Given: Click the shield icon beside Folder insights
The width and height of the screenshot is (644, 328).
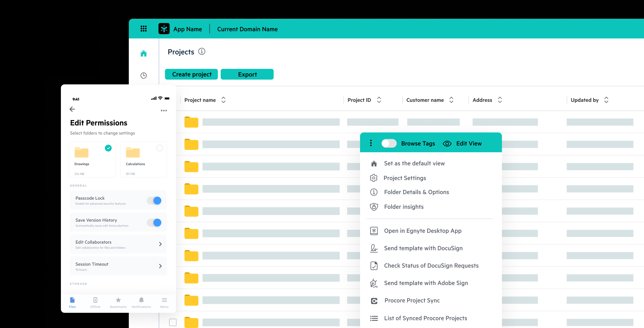Looking at the screenshot, I should 374,207.
